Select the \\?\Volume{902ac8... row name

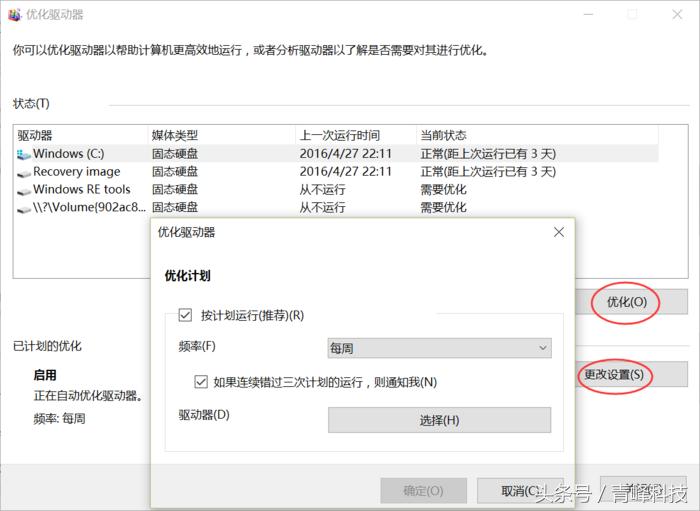coord(89,208)
